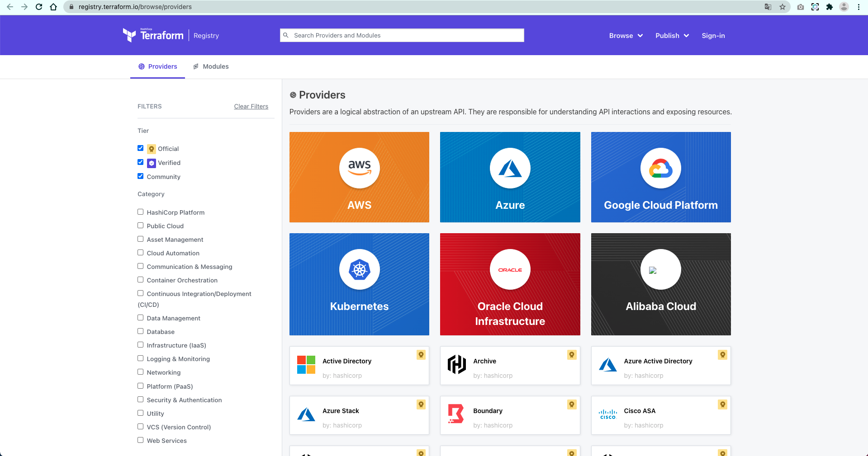Focus the Search Providers and Modules field
The width and height of the screenshot is (868, 456).
[402, 35]
